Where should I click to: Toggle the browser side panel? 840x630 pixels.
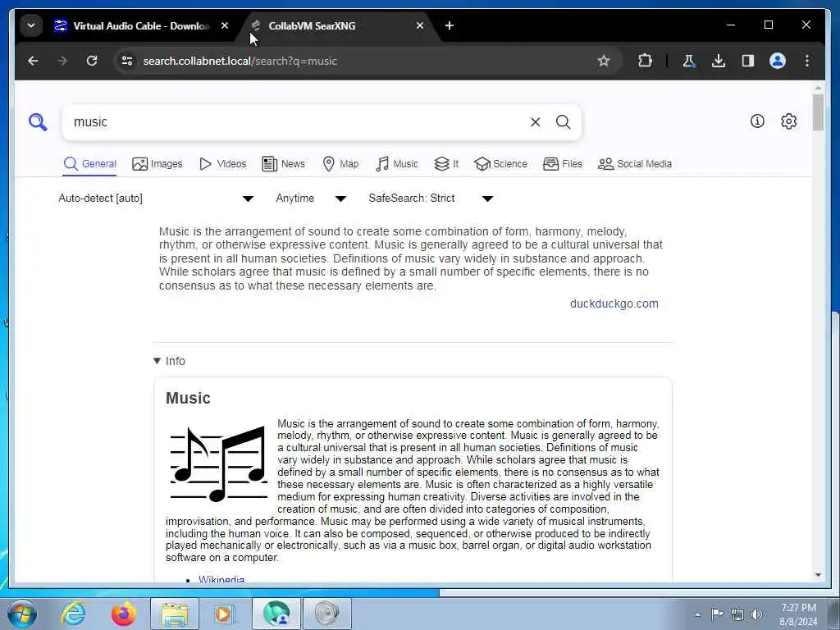(748, 61)
